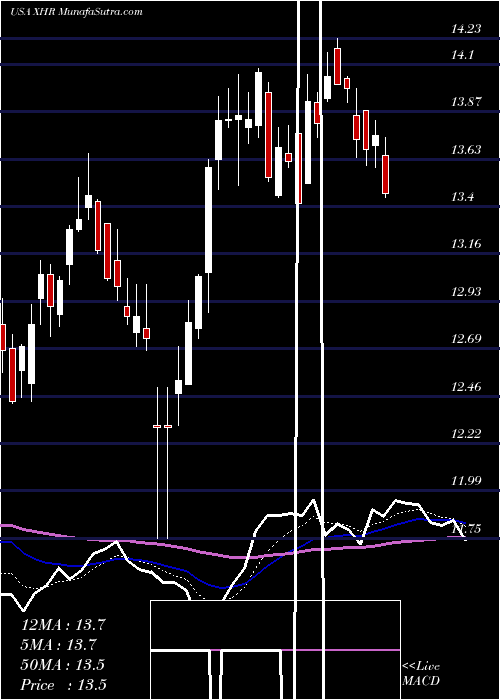Click the 50MA : 13.5 readout
Screen dimensions: 500x700
[63, 665]
